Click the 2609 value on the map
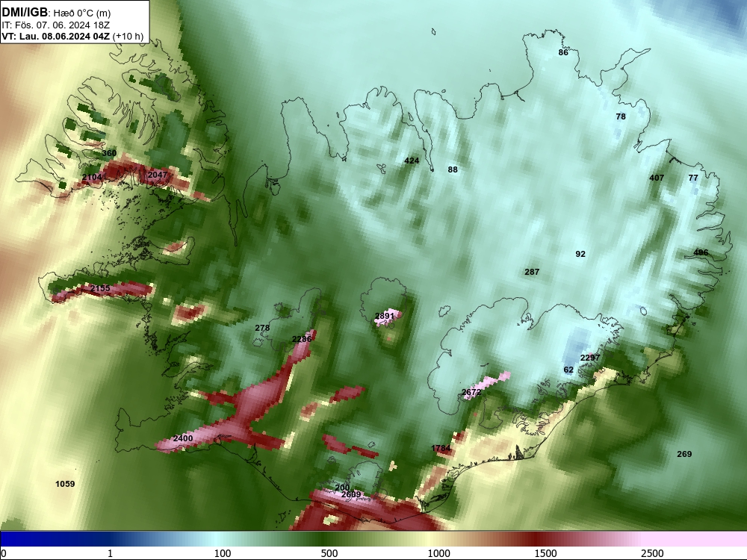The height and width of the screenshot is (560, 747). click(x=351, y=495)
